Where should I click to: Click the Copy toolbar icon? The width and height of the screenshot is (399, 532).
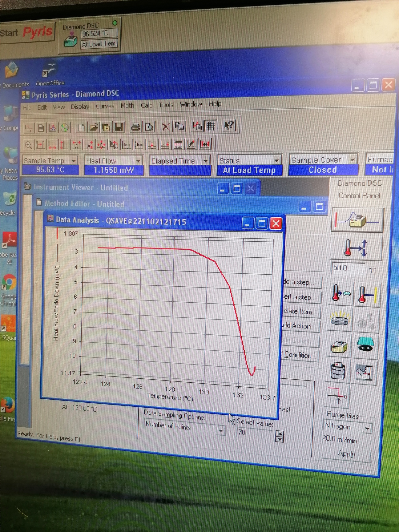point(179,126)
